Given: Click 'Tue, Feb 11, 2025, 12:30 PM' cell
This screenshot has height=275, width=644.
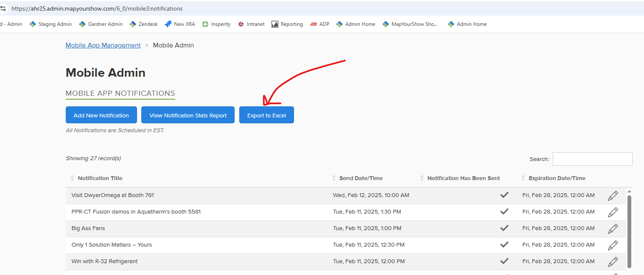Looking at the screenshot, I should pos(369,245).
